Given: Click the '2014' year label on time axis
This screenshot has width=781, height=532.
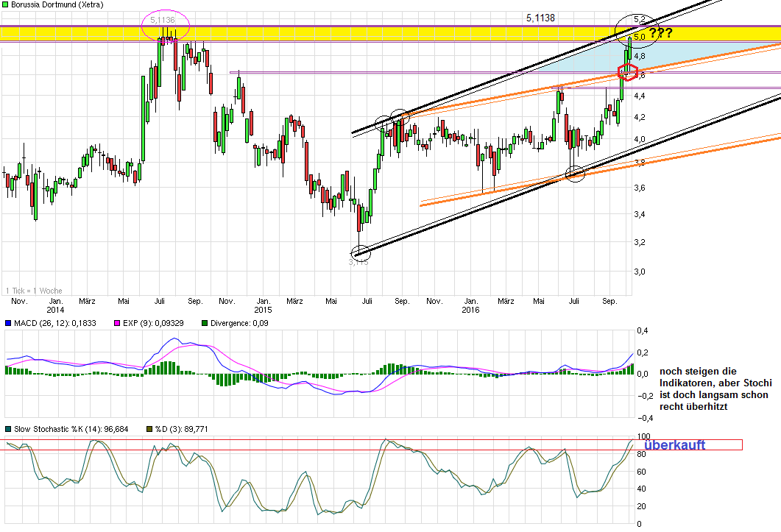Looking at the screenshot, I should click(x=55, y=310).
